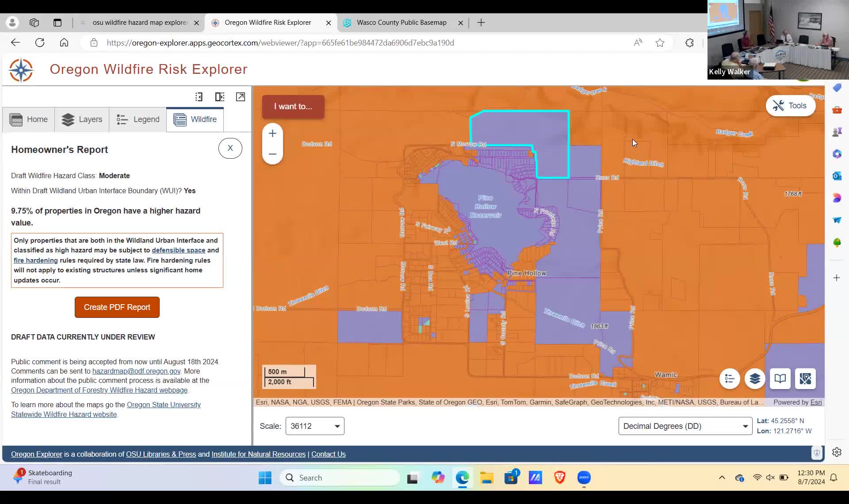Open Zoom app from the taskbar
This screenshot has width=849, height=504.
(x=584, y=478)
